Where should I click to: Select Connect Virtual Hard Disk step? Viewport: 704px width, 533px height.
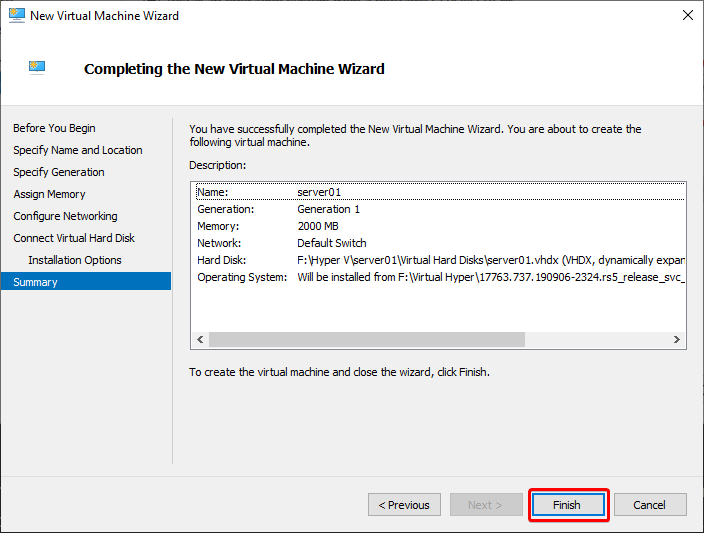click(x=74, y=238)
